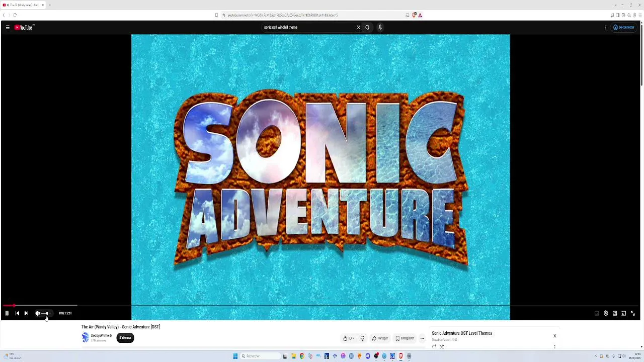Share the video with Partager
This screenshot has width=644, height=362.
[380, 338]
